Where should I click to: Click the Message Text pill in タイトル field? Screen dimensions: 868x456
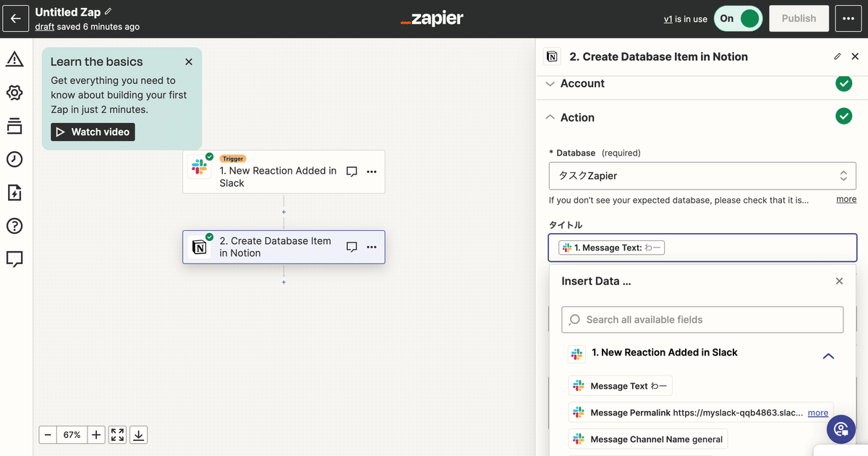611,248
